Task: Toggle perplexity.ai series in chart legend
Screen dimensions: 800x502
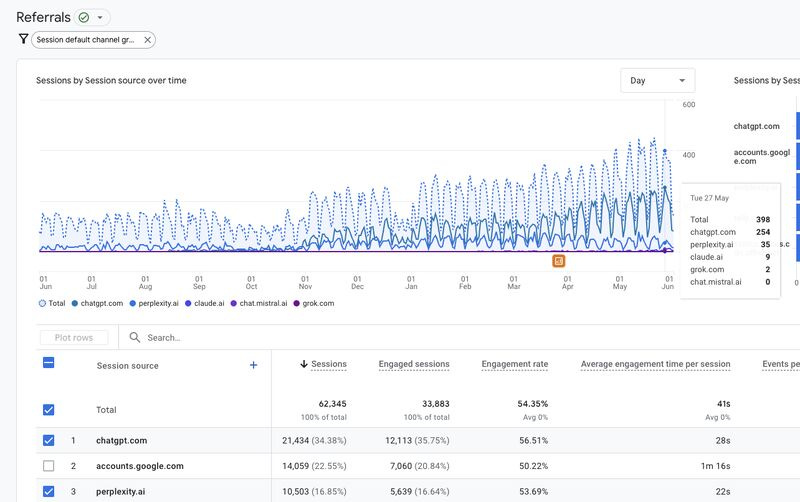Action: tap(154, 303)
